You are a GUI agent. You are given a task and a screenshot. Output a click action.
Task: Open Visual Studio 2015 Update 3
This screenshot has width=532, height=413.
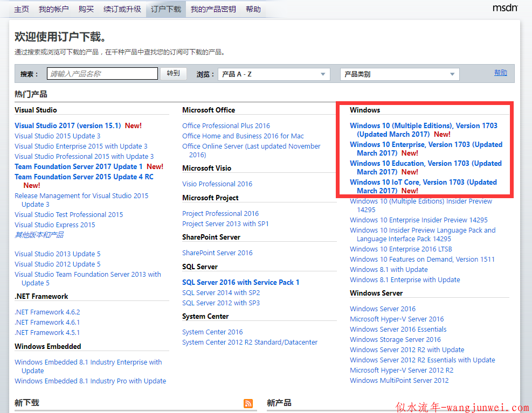point(57,136)
